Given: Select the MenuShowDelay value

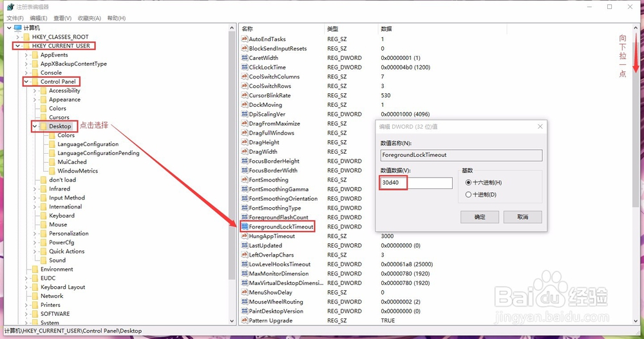Looking at the screenshot, I should point(270,293).
